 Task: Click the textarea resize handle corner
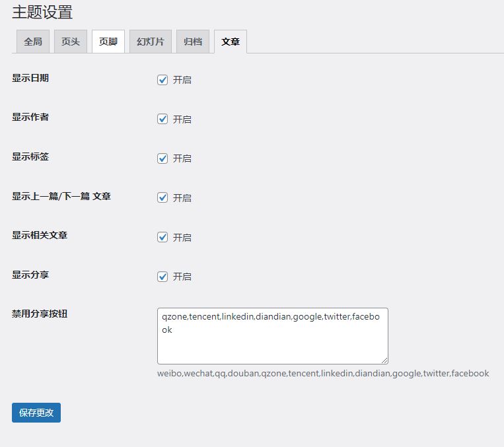pyautogui.click(x=384, y=361)
